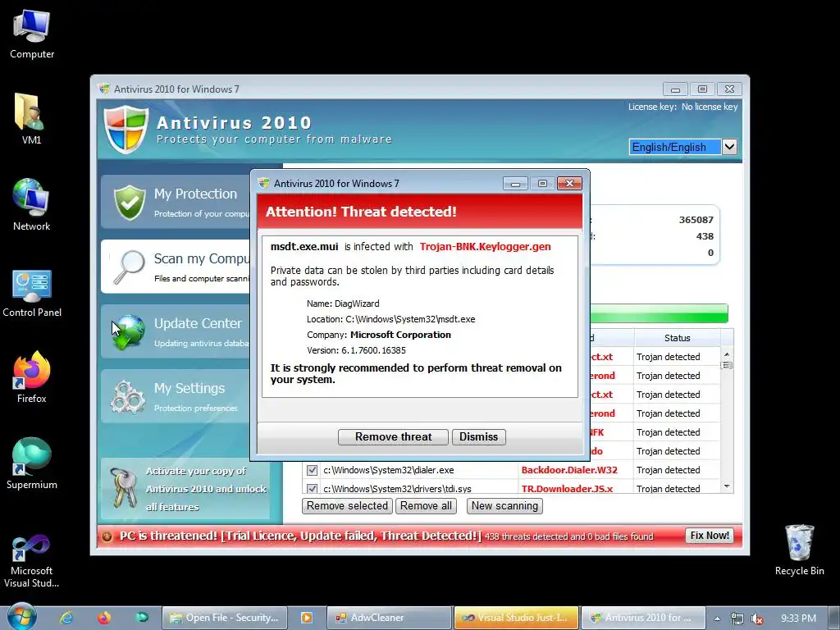
Task: Minimize the threat detected dialog
Action: pos(515,183)
